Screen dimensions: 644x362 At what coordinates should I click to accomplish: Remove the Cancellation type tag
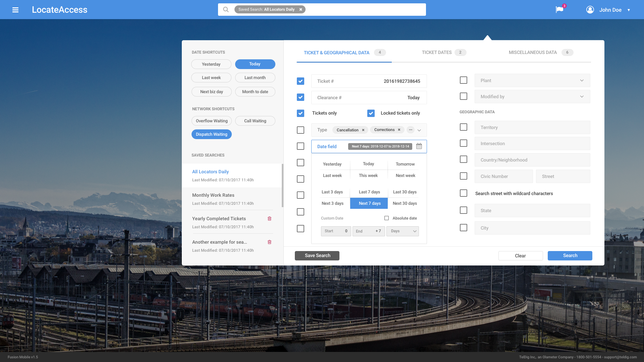[363, 130]
